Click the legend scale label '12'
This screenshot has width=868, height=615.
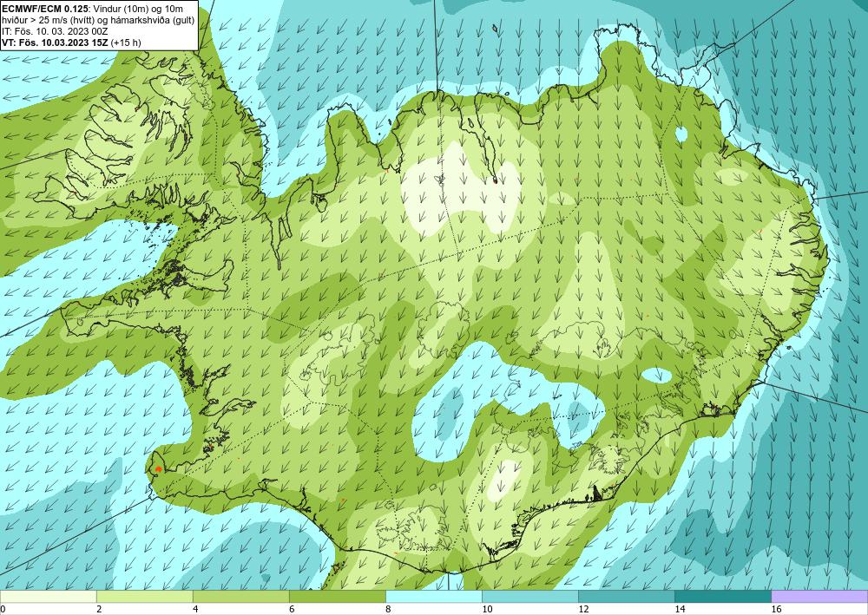[x=583, y=610]
